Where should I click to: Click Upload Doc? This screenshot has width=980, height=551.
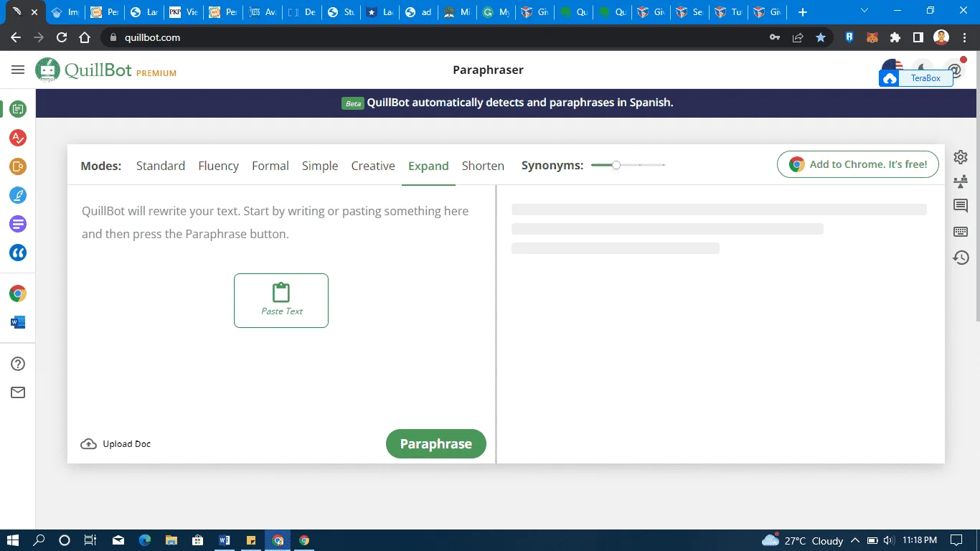click(x=116, y=443)
